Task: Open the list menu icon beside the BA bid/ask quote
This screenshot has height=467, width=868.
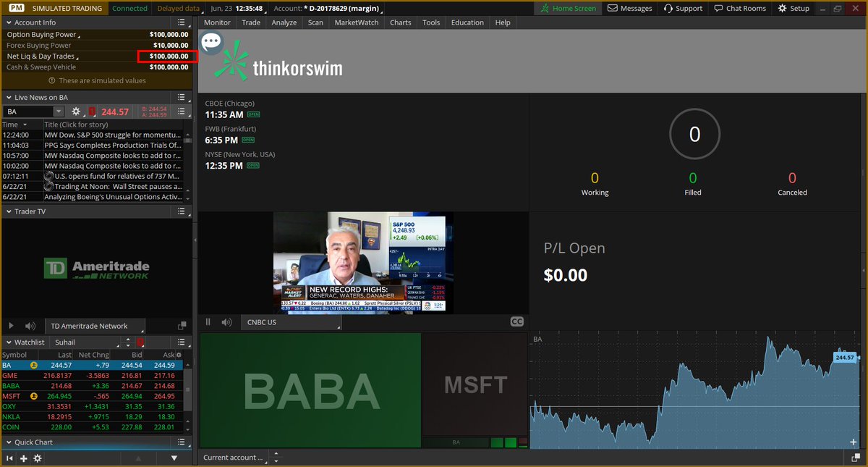Action: [x=182, y=112]
